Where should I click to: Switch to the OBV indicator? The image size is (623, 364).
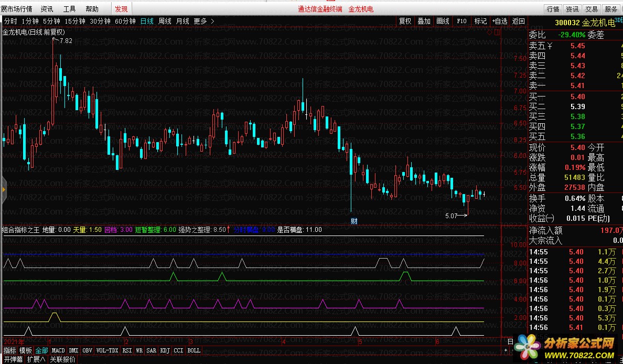[87, 350]
